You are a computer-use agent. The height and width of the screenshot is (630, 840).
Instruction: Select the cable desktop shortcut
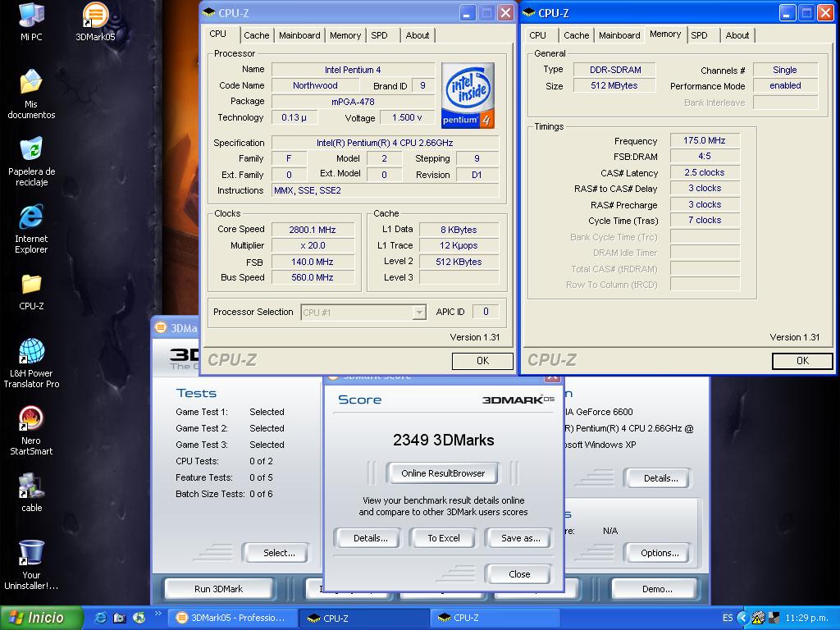(x=31, y=493)
